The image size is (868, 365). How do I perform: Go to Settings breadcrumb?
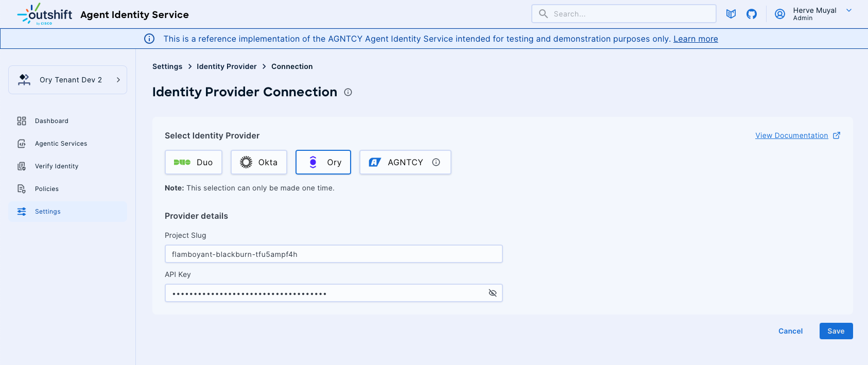click(x=167, y=66)
